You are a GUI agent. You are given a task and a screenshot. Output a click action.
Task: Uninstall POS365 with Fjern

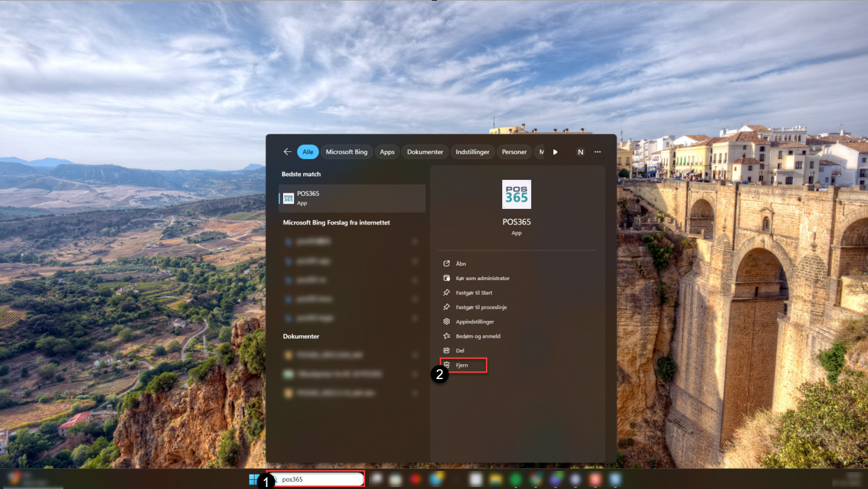pos(463,365)
